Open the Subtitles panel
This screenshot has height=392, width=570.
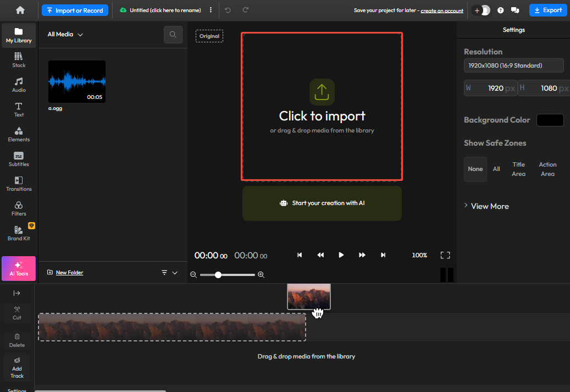pos(18,158)
